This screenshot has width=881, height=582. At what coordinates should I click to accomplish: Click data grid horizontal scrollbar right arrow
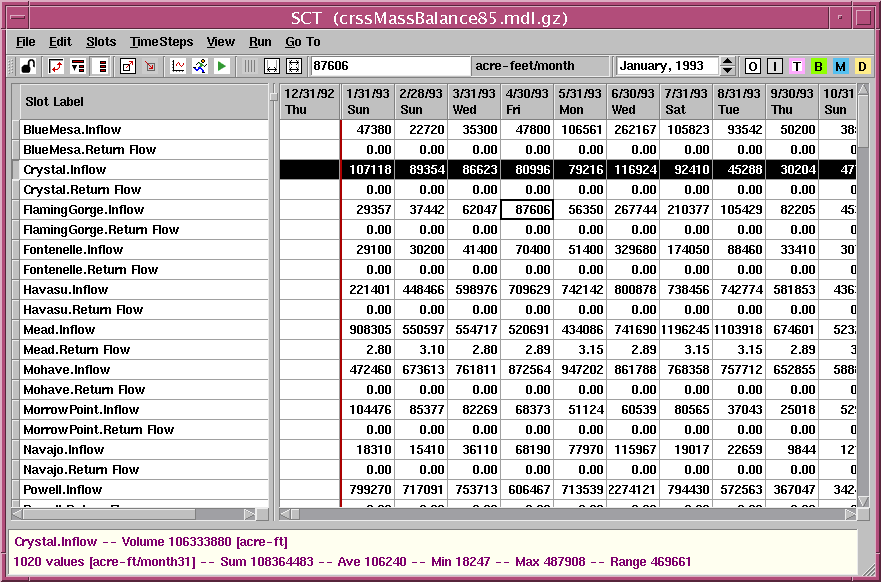[x=852, y=514]
